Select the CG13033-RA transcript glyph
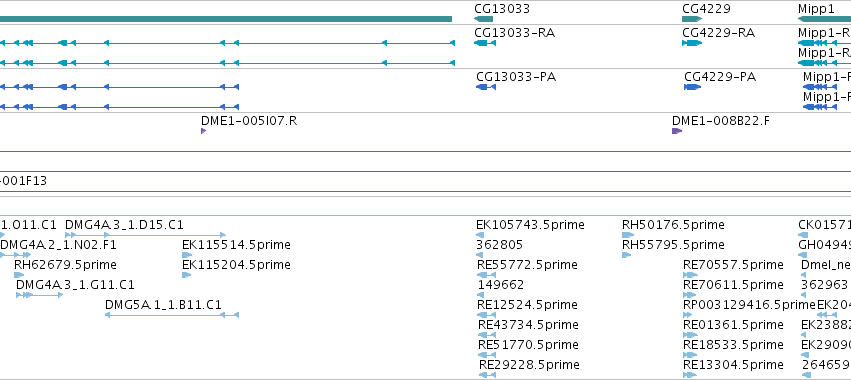 click(485, 42)
